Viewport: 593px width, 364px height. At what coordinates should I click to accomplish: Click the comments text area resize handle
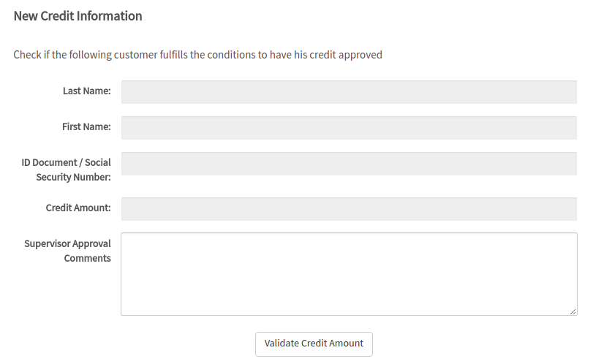point(573,311)
